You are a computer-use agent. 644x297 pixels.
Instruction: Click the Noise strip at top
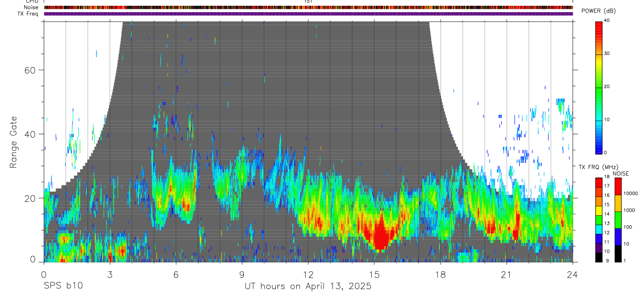[308, 7]
